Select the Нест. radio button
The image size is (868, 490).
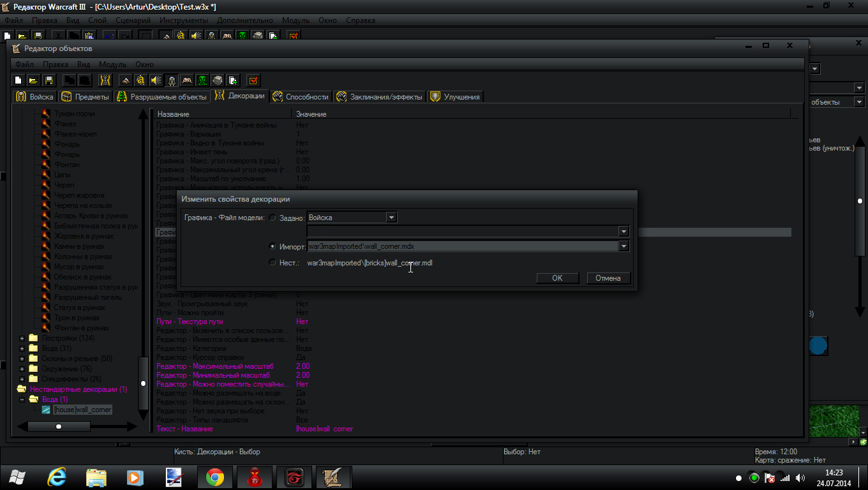click(273, 263)
